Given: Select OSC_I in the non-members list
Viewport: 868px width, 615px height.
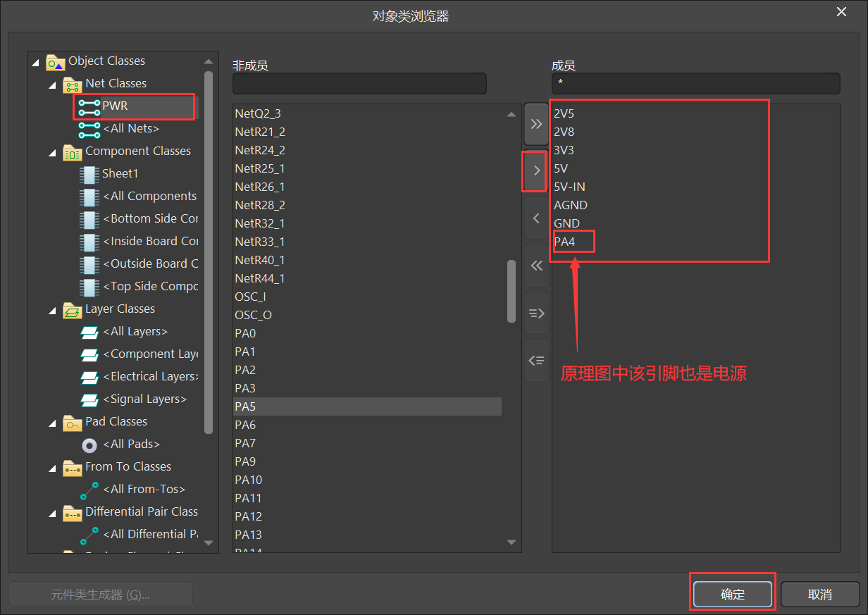Looking at the screenshot, I should [367, 297].
